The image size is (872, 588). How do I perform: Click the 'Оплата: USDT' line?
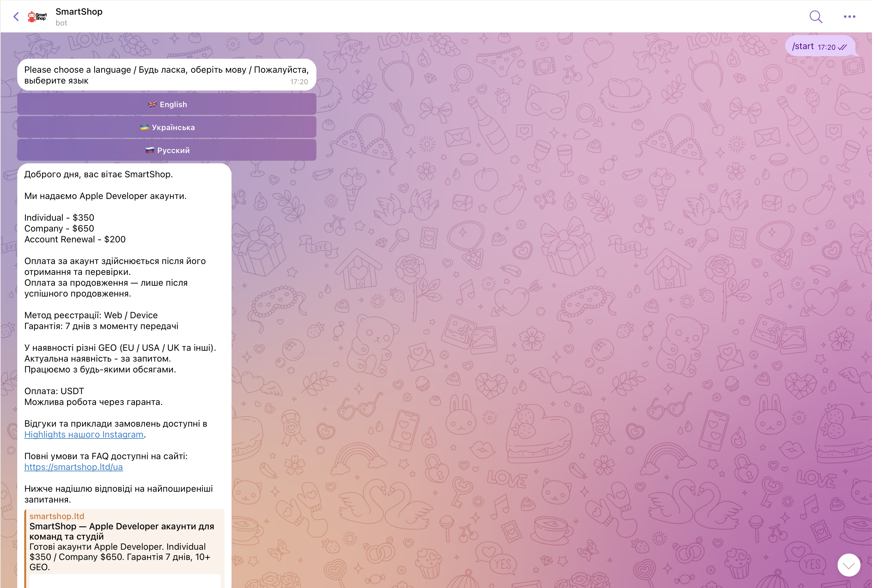pyautogui.click(x=54, y=391)
